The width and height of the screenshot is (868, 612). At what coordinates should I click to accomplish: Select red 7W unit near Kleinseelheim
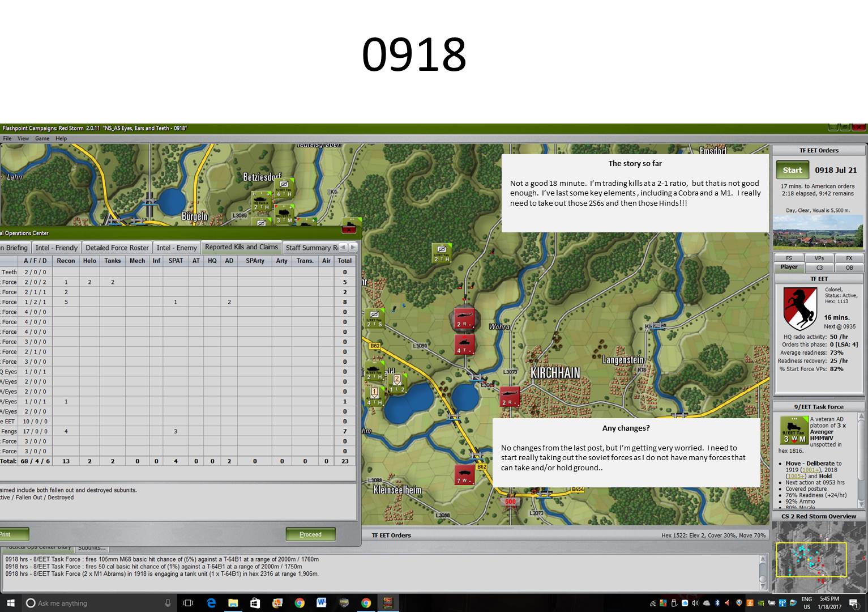[x=464, y=475]
